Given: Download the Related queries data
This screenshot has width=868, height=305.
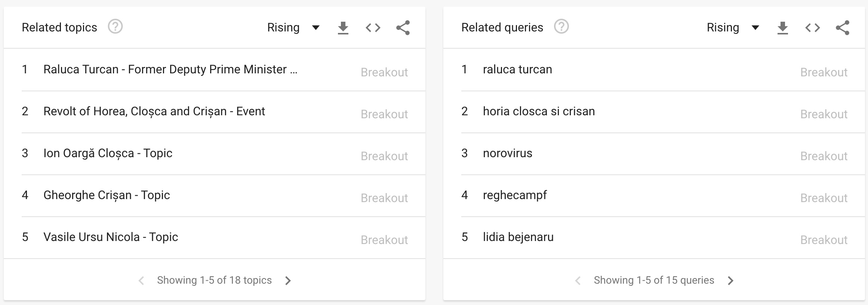Looking at the screenshot, I should tap(782, 28).
